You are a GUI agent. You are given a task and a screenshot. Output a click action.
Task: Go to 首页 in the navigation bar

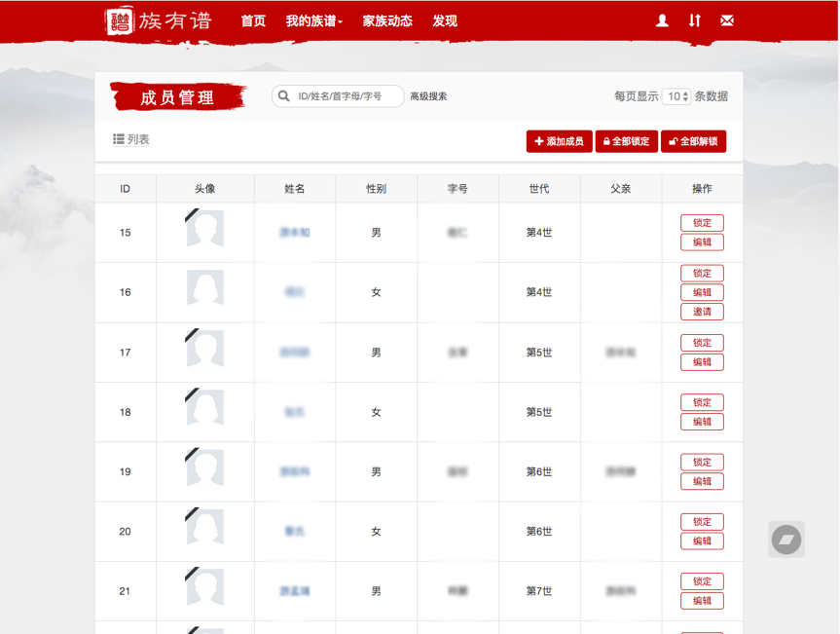[x=253, y=20]
